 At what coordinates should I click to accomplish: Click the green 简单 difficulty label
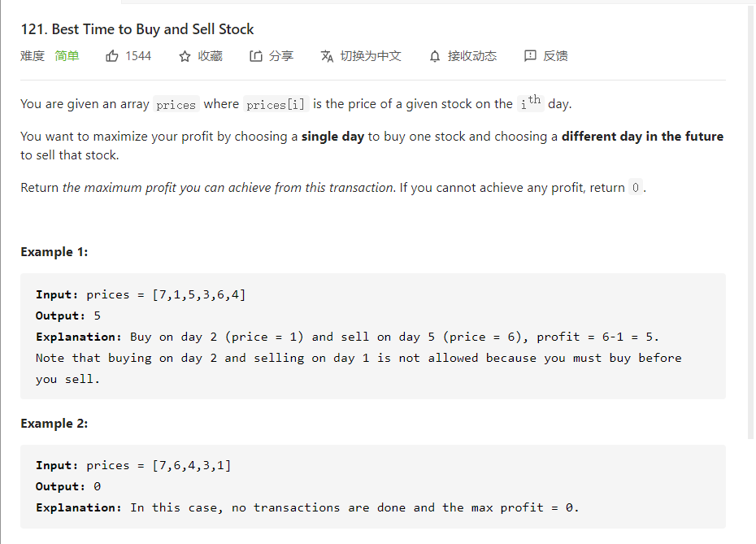point(67,56)
